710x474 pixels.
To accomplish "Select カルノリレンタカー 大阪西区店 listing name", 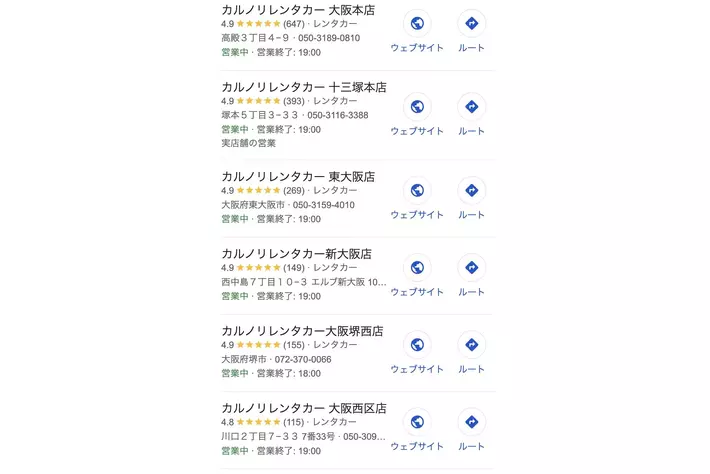I will tap(303, 408).
